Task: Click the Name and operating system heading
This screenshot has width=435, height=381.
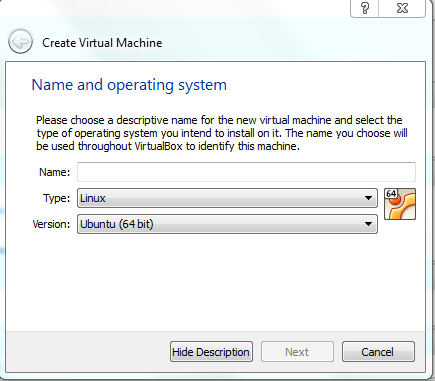Action: point(129,85)
